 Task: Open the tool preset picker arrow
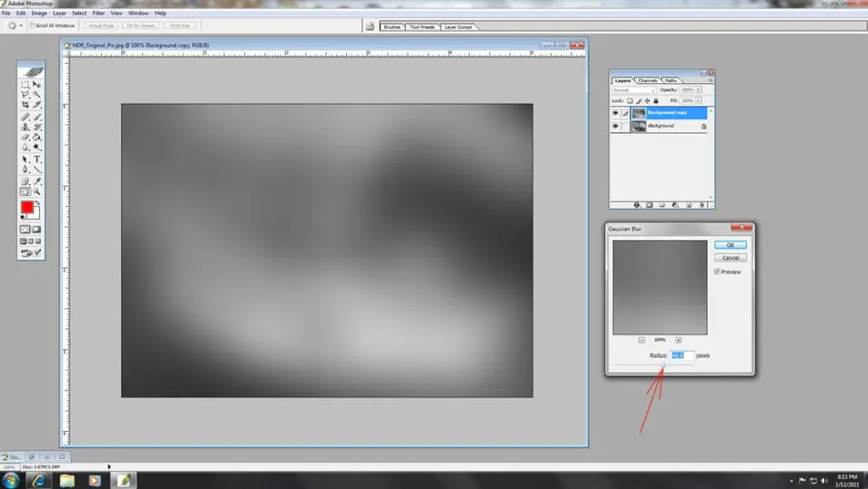tap(21, 25)
